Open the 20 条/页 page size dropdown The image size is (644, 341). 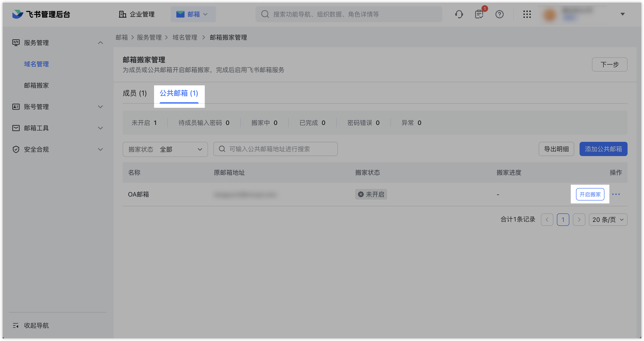point(608,219)
